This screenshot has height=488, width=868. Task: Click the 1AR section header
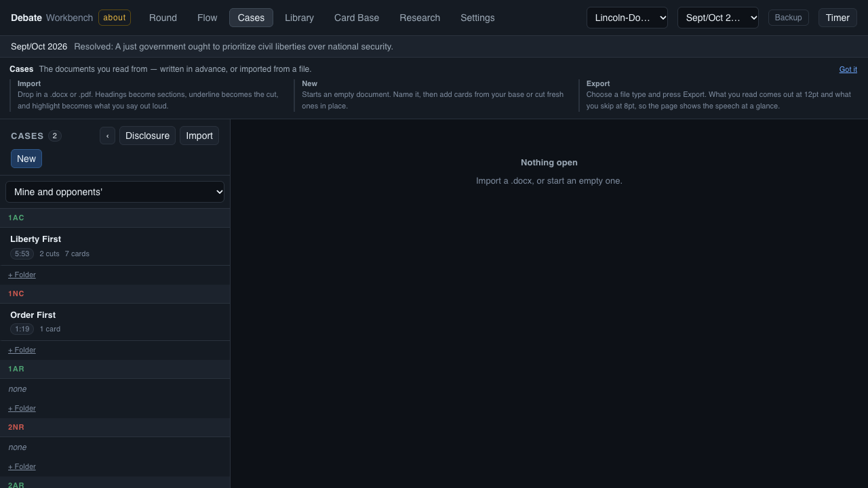click(x=115, y=369)
